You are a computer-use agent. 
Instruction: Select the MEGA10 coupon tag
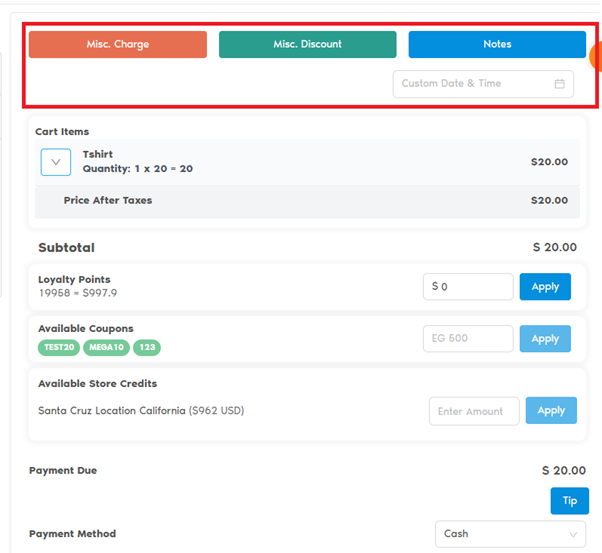tap(106, 348)
